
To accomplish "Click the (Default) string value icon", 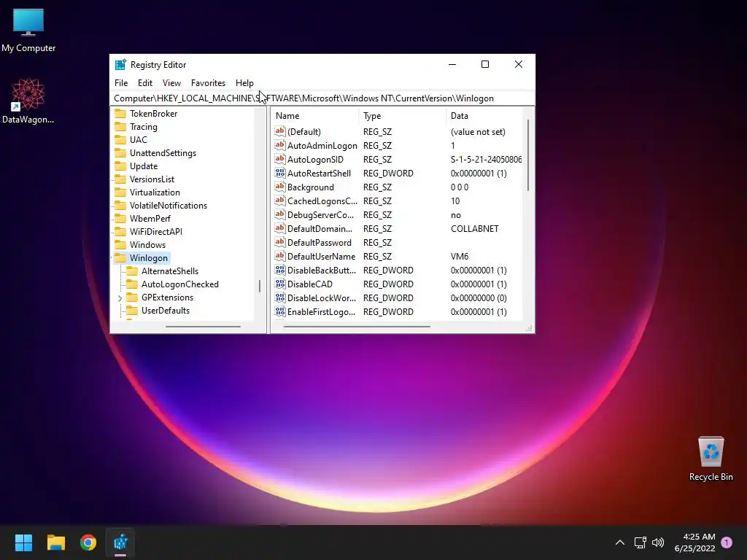I will click(280, 131).
